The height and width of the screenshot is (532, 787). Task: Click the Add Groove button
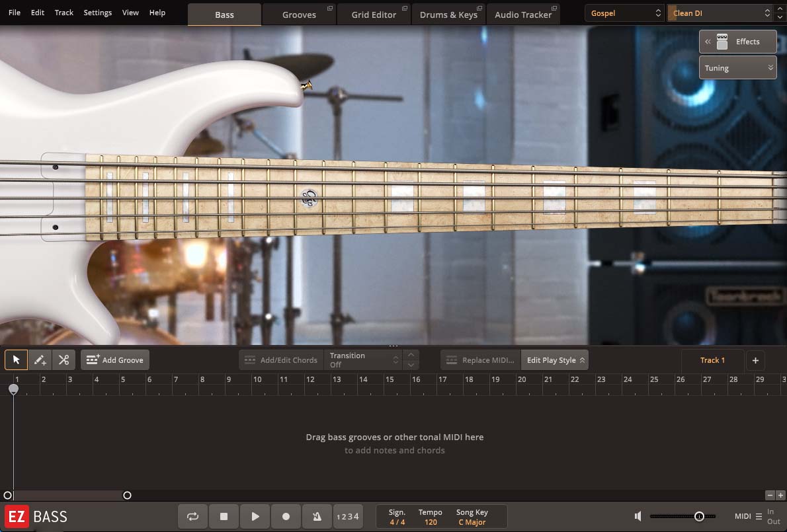[114, 360]
